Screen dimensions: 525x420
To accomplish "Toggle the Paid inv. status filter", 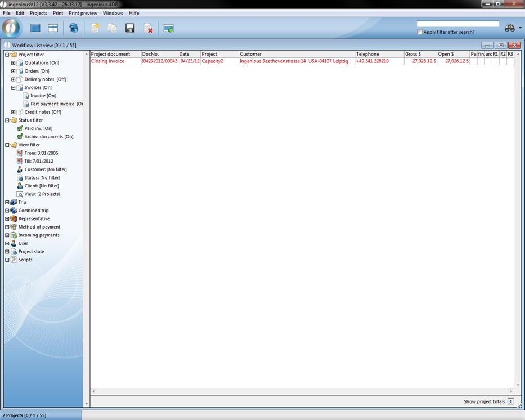I will point(20,128).
